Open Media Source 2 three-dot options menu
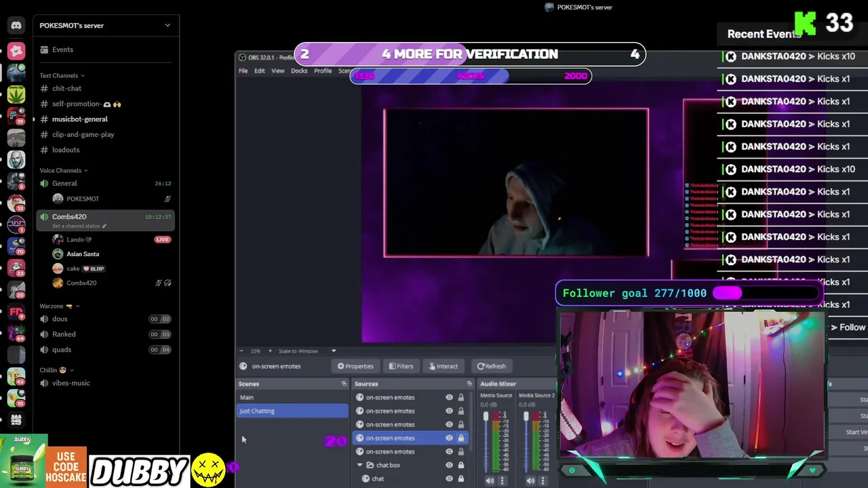This screenshot has height=488, width=868. click(543, 481)
